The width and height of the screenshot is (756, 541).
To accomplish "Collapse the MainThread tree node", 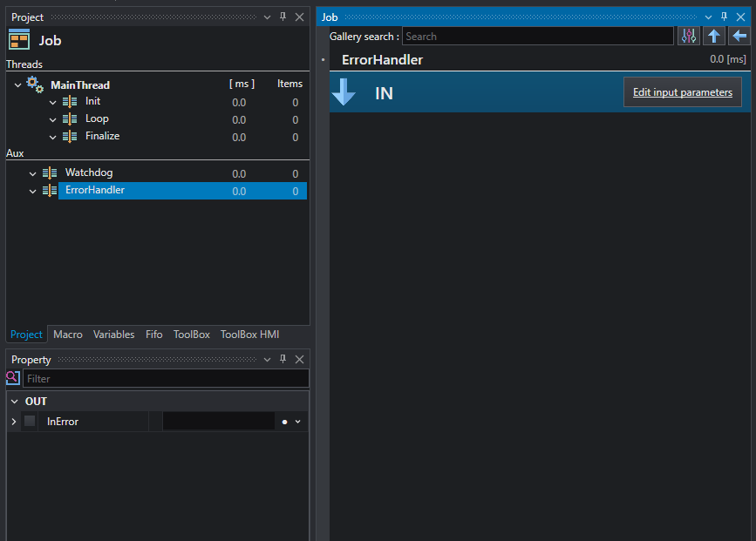I will pos(17,85).
